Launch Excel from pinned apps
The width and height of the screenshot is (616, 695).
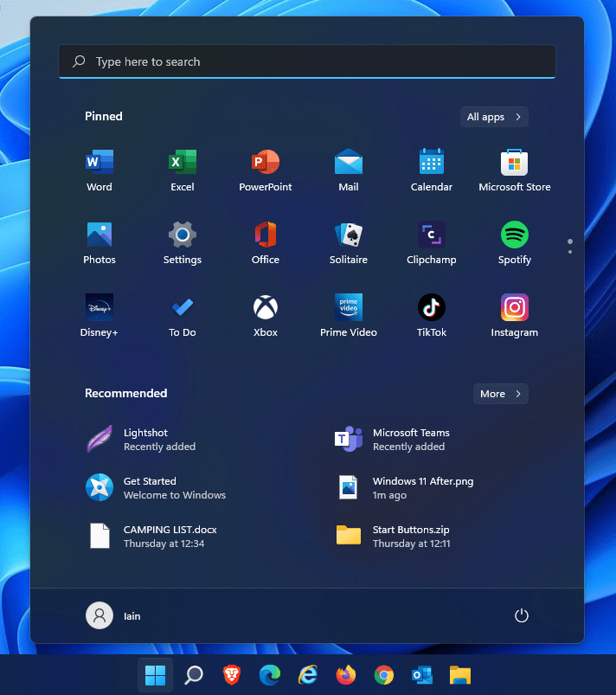coord(183,170)
